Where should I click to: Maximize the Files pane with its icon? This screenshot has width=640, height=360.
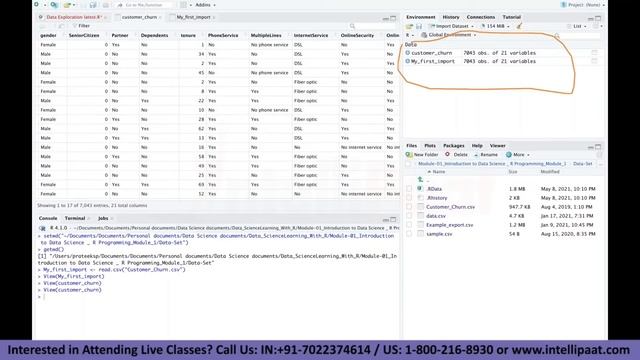click(598, 147)
